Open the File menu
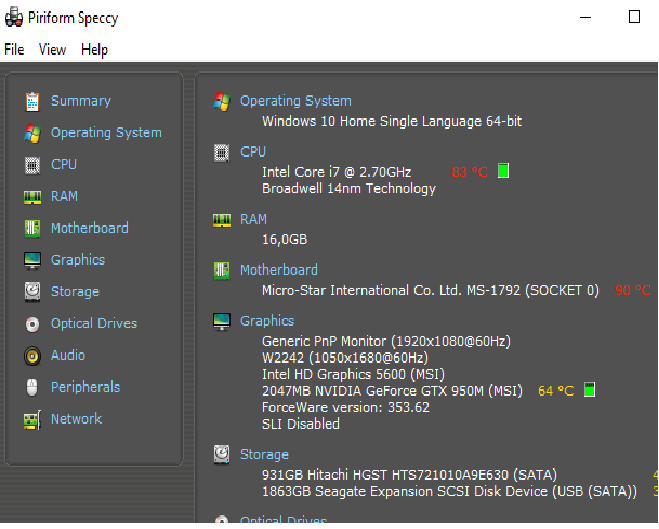 [14, 50]
